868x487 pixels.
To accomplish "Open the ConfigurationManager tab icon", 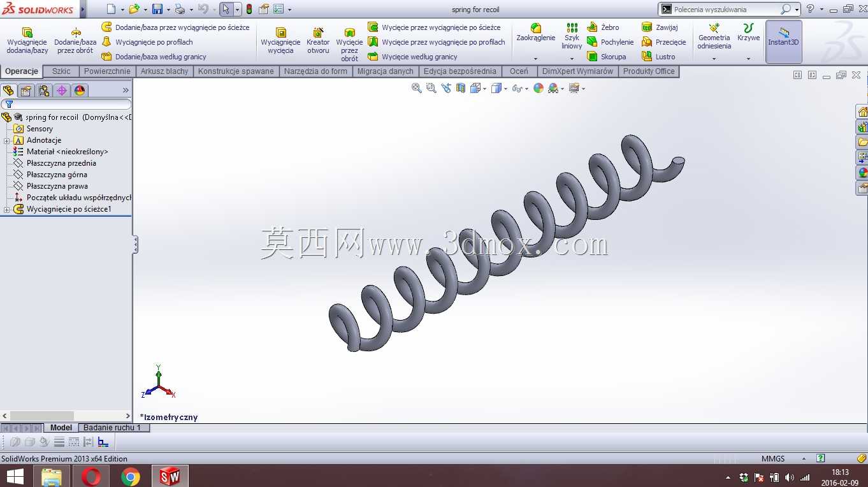I will pos(44,91).
